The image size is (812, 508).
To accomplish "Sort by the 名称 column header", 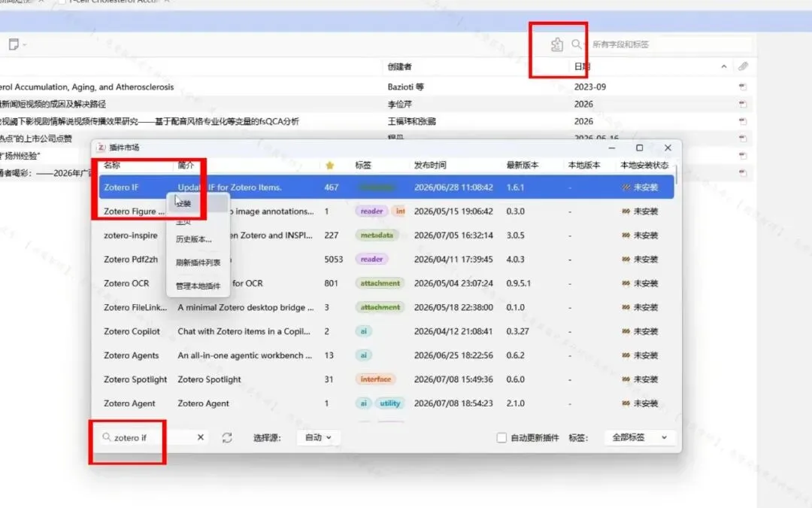I will (x=112, y=166).
